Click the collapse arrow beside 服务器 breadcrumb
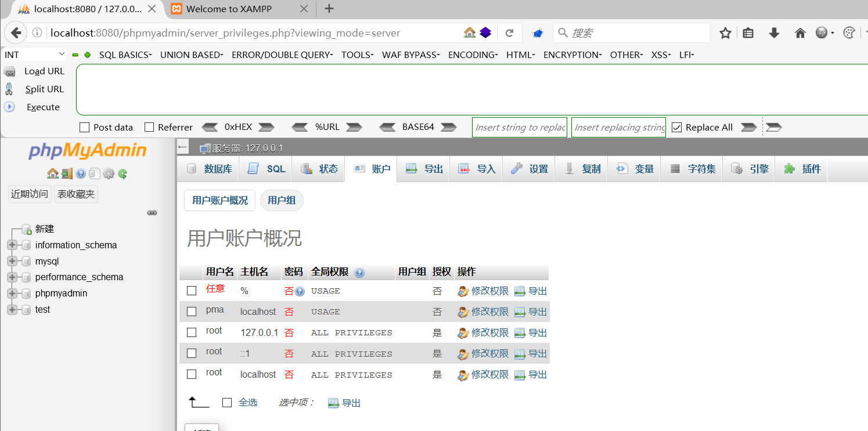This screenshot has height=431, width=868. tap(183, 147)
